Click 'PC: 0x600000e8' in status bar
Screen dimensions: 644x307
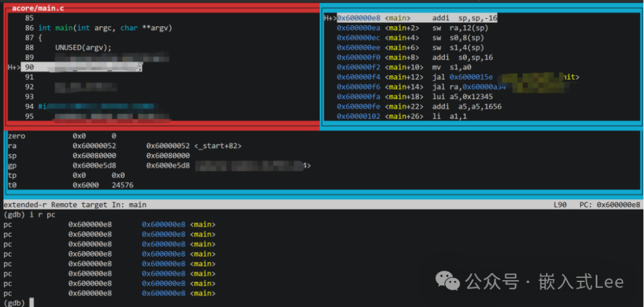[x=609, y=205]
